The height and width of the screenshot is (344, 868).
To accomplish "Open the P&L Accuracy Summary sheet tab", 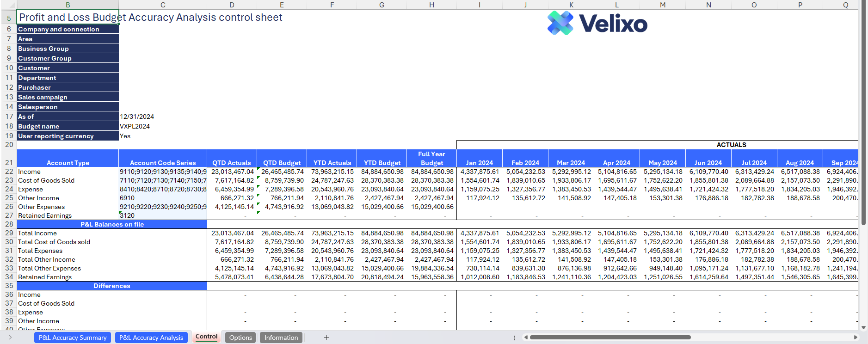I will coord(73,338).
